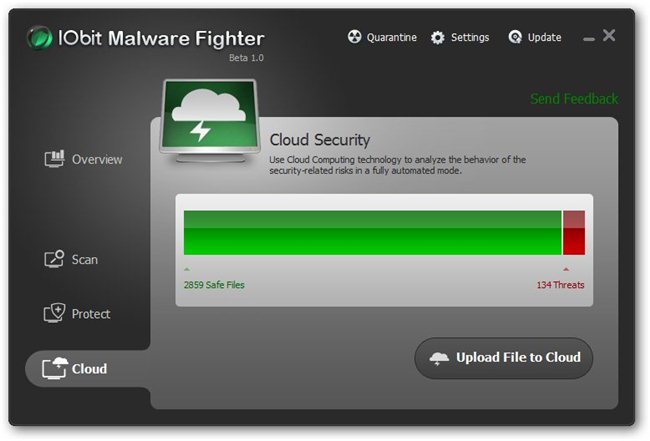
Task: Switch to the Scan tab label
Action: point(85,259)
